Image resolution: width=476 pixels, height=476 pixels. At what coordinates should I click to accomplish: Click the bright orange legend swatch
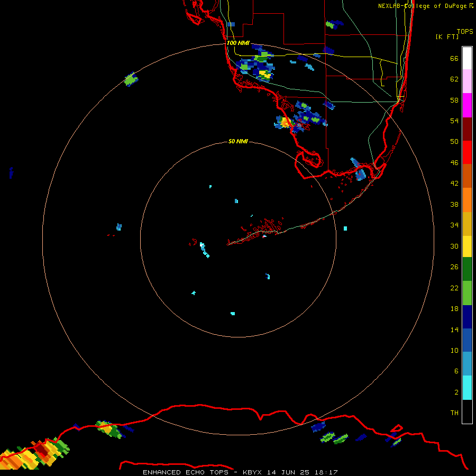point(467,200)
